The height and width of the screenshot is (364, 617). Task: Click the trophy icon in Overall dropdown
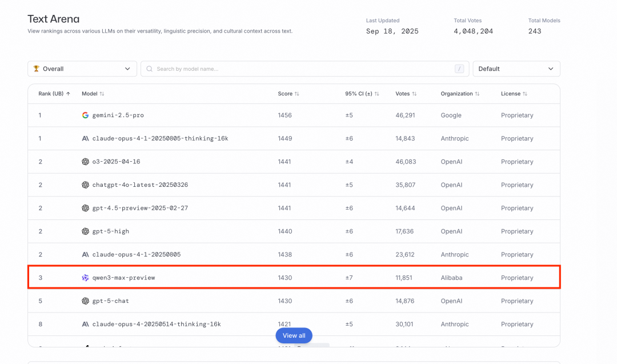tap(37, 69)
